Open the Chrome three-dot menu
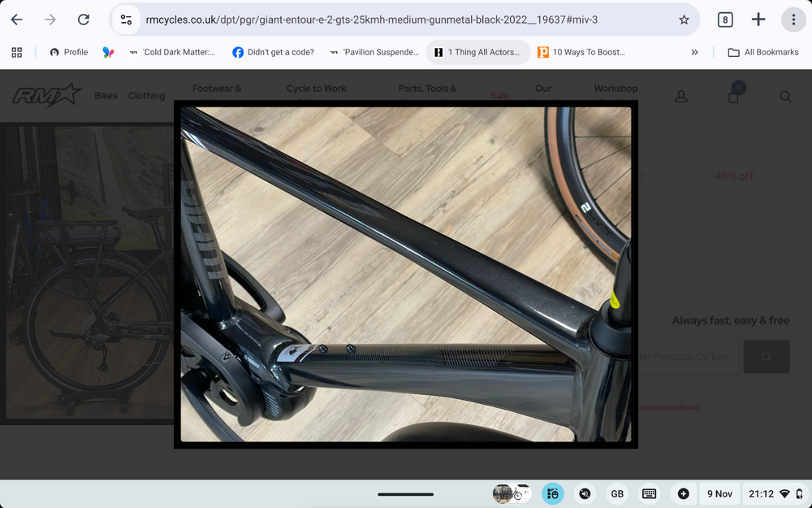Viewport: 812px width, 508px height. [x=793, y=20]
